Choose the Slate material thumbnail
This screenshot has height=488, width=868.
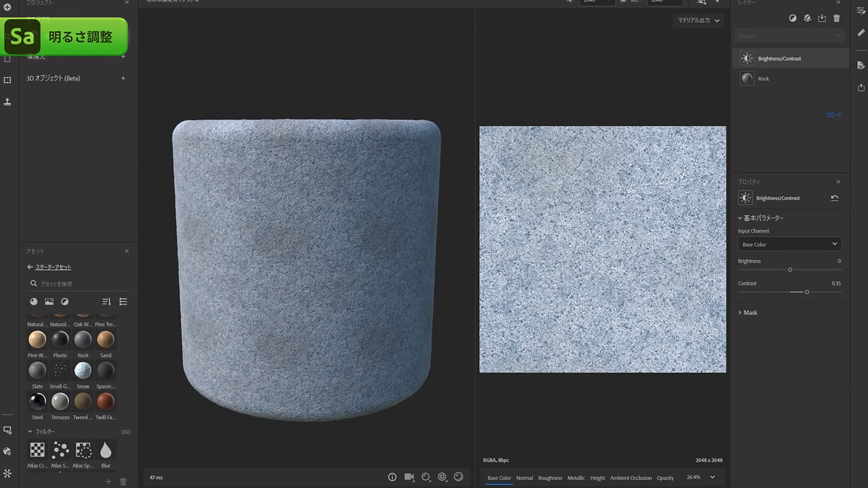point(37,370)
